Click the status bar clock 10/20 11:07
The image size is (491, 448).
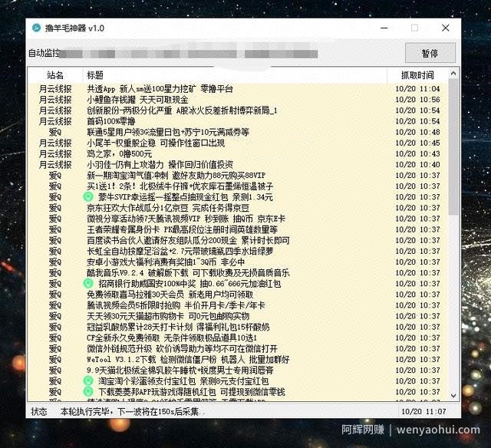pyautogui.click(x=423, y=411)
